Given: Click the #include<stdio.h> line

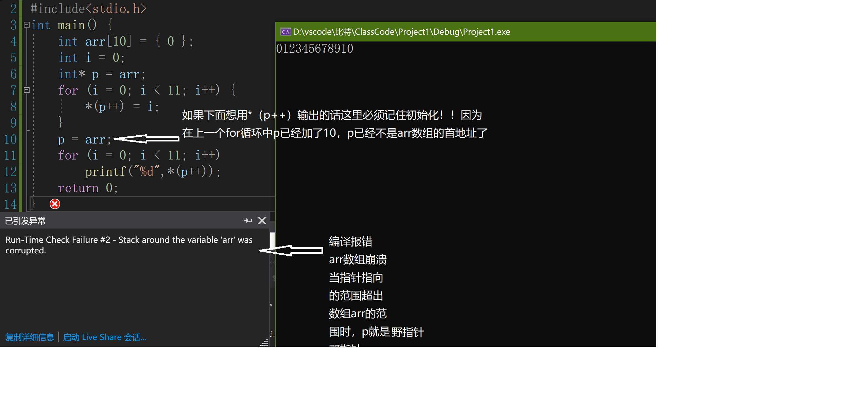Looking at the screenshot, I should click(88, 9).
